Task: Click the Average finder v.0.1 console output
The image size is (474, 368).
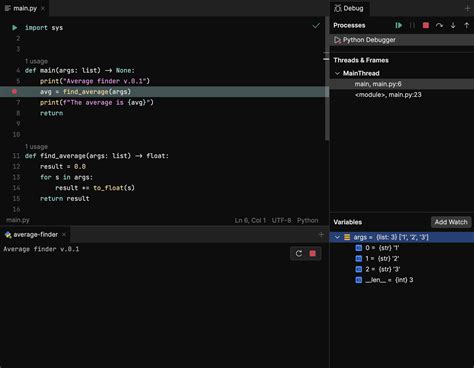Action: point(41,249)
